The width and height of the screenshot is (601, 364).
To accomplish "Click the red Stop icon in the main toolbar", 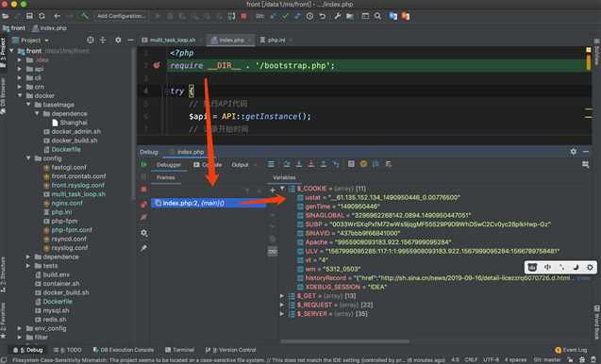I will (x=243, y=16).
